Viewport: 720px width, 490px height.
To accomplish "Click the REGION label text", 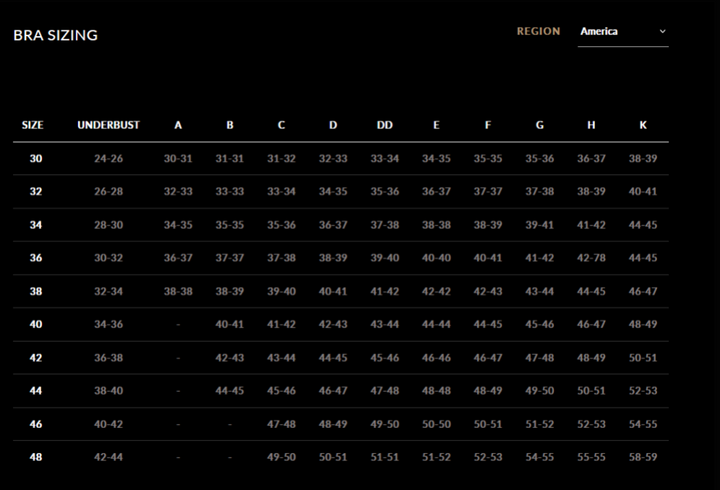I will coord(538,32).
